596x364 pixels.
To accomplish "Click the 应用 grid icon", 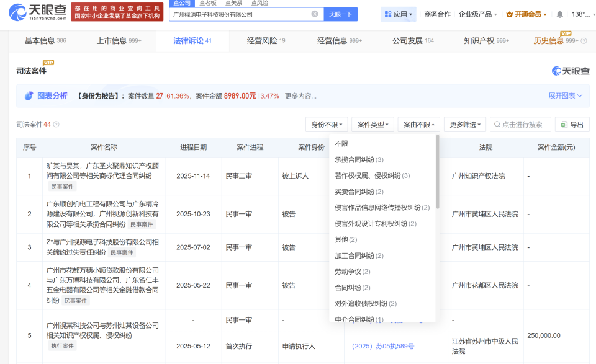I will click(x=387, y=13).
